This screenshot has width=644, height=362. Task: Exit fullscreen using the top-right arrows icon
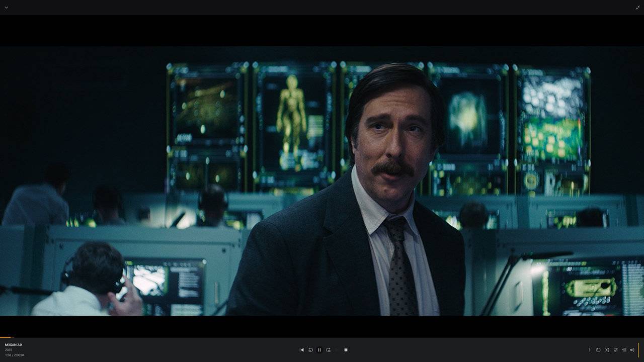point(637,8)
